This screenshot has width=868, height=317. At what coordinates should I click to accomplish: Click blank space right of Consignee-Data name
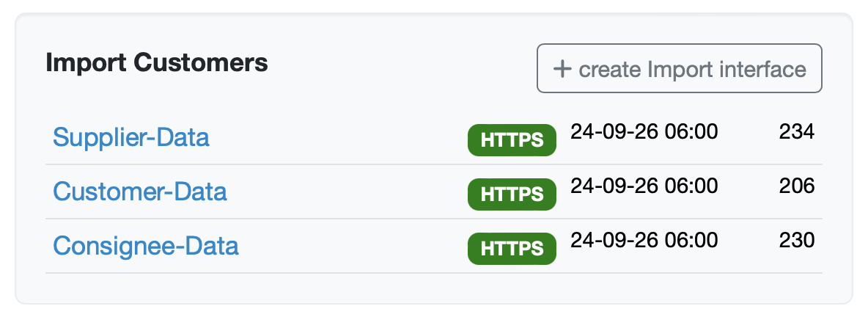[352, 247]
